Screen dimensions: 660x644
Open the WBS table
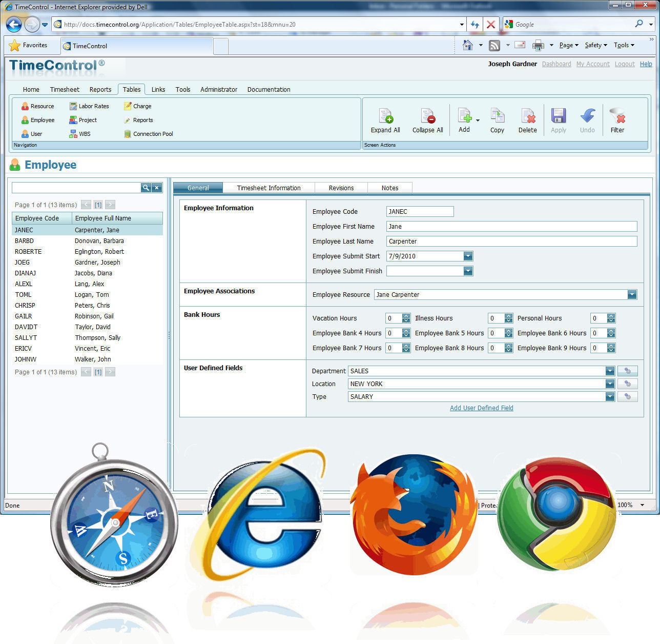[80, 134]
